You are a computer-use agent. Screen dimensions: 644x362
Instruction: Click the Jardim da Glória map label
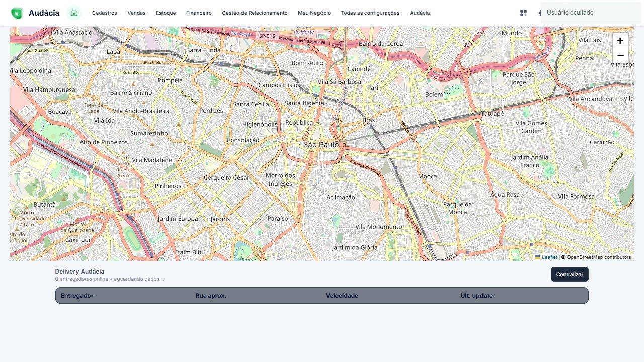click(355, 247)
